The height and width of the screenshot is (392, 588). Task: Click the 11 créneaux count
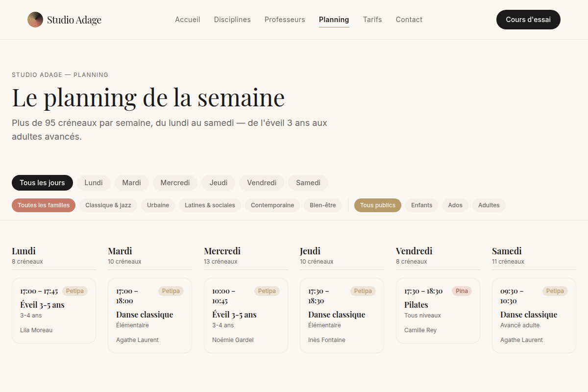(508, 262)
